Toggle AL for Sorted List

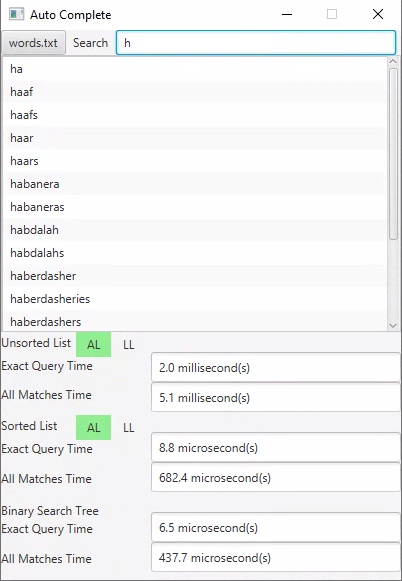point(93,428)
